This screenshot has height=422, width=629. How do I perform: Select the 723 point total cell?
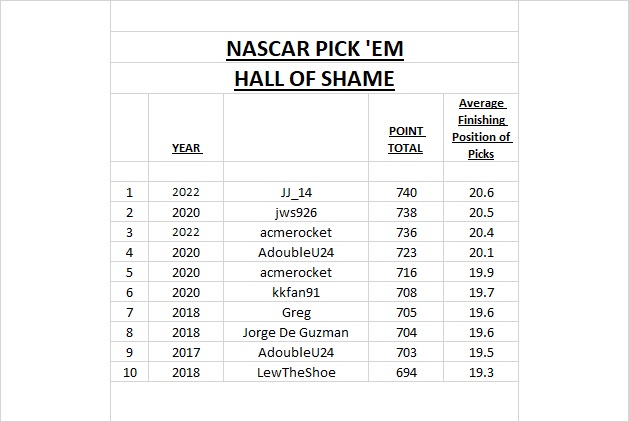click(x=406, y=254)
